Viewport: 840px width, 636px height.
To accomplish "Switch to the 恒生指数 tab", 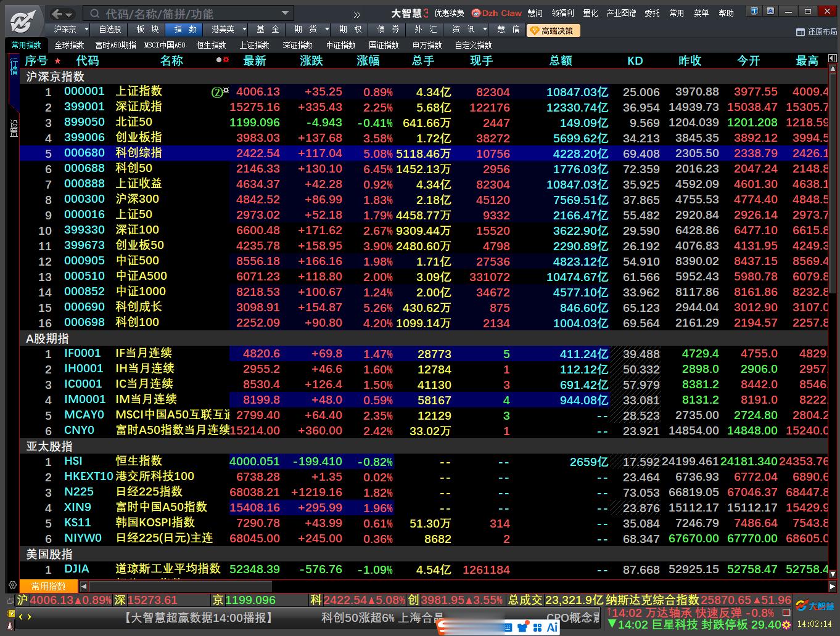I will (211, 45).
